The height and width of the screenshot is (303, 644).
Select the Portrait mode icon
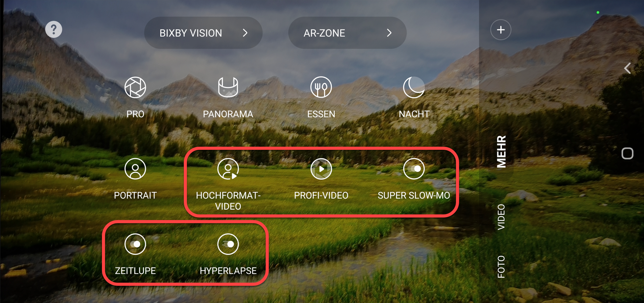tap(135, 169)
